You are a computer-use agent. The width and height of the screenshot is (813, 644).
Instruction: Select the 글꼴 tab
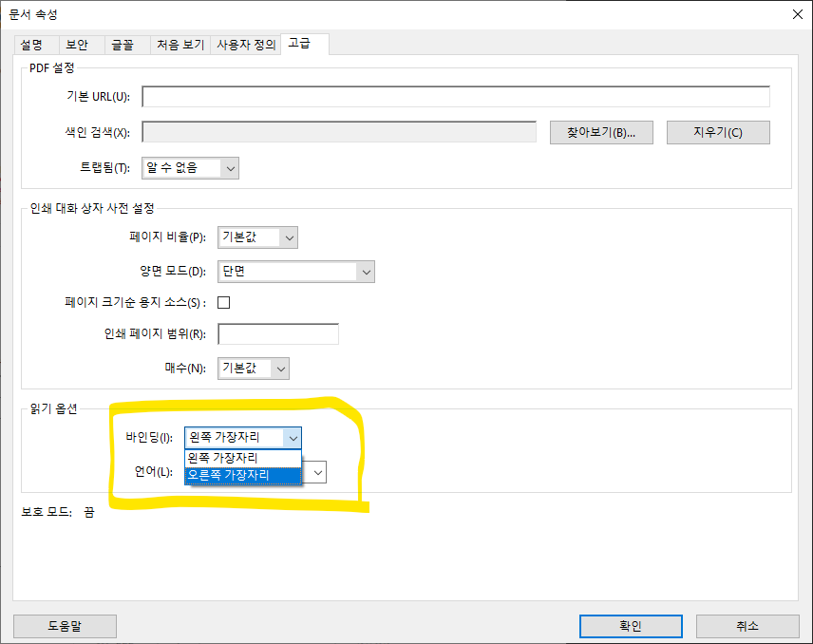tap(123, 45)
